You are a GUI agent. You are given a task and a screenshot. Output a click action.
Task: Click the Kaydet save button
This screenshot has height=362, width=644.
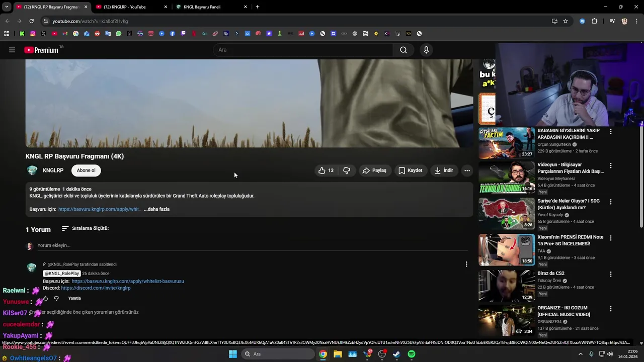point(411,170)
